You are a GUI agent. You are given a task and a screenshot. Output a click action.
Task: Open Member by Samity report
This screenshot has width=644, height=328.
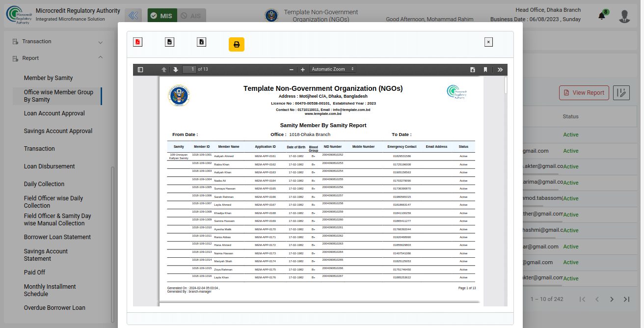(x=48, y=78)
